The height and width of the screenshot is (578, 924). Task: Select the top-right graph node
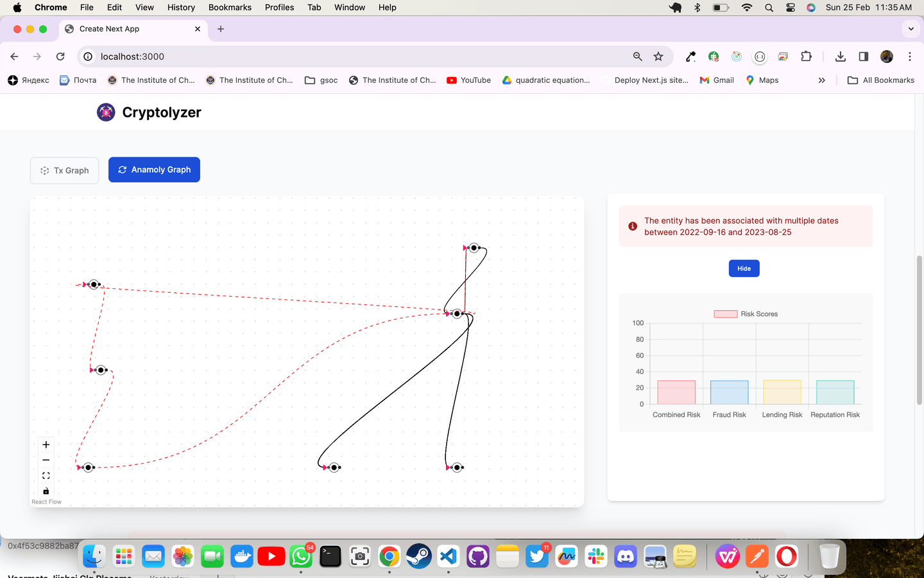474,248
